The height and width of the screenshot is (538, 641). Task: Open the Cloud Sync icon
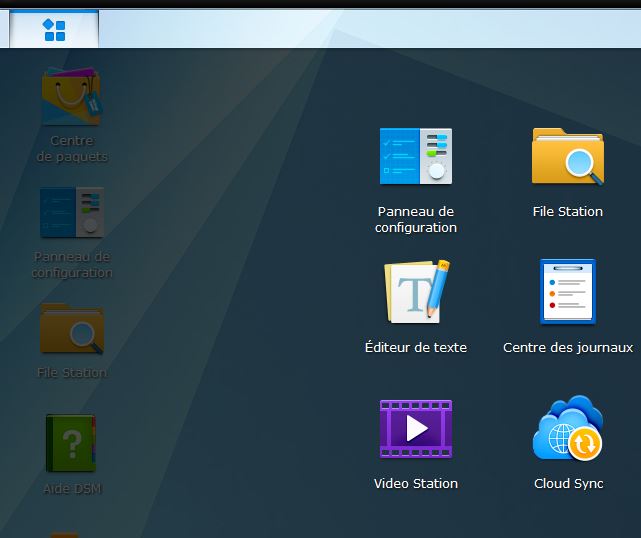click(567, 428)
